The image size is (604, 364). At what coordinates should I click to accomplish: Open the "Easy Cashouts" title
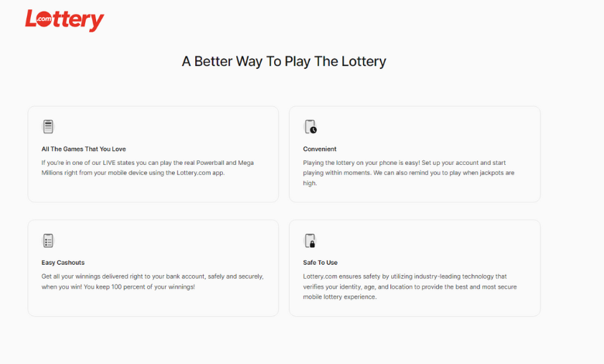pyautogui.click(x=63, y=263)
